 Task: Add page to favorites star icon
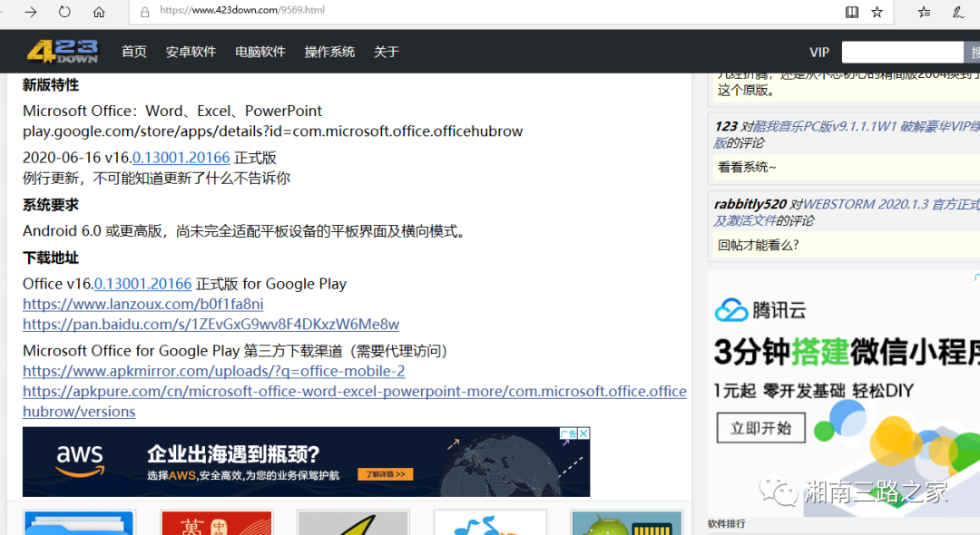pyautogui.click(x=877, y=12)
